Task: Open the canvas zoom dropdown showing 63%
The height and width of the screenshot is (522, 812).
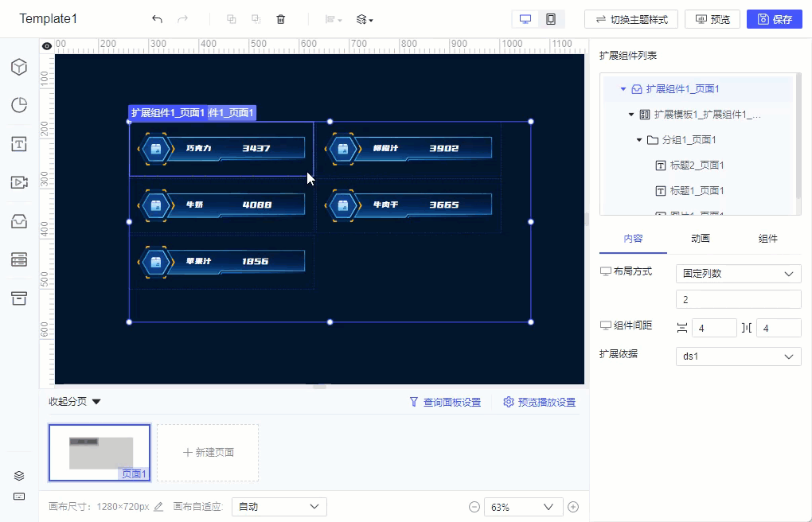Action: point(523,506)
